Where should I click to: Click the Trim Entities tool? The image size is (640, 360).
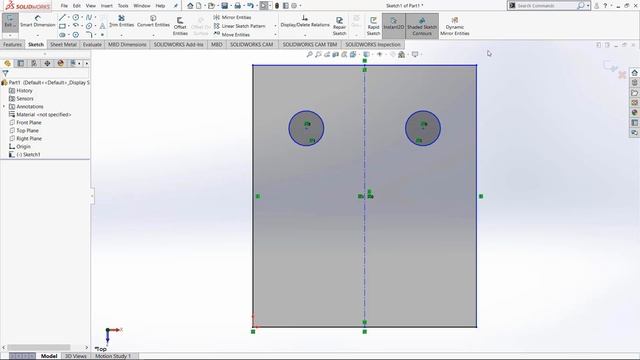122,21
